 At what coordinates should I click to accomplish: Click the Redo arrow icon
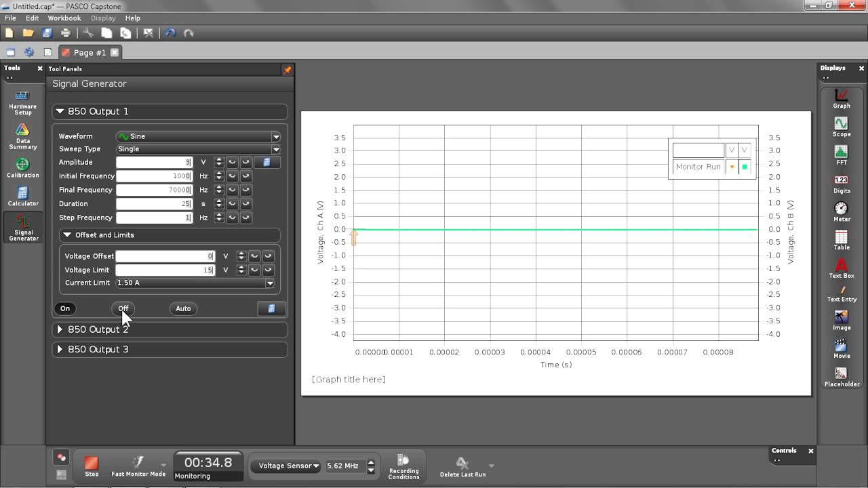[189, 33]
